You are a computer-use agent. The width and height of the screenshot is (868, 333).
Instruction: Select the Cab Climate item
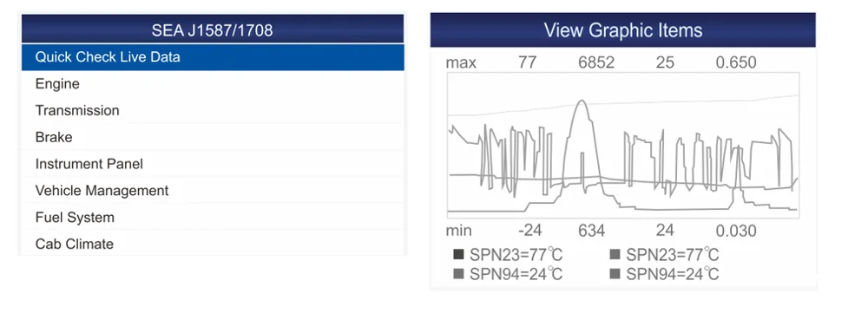click(213, 244)
